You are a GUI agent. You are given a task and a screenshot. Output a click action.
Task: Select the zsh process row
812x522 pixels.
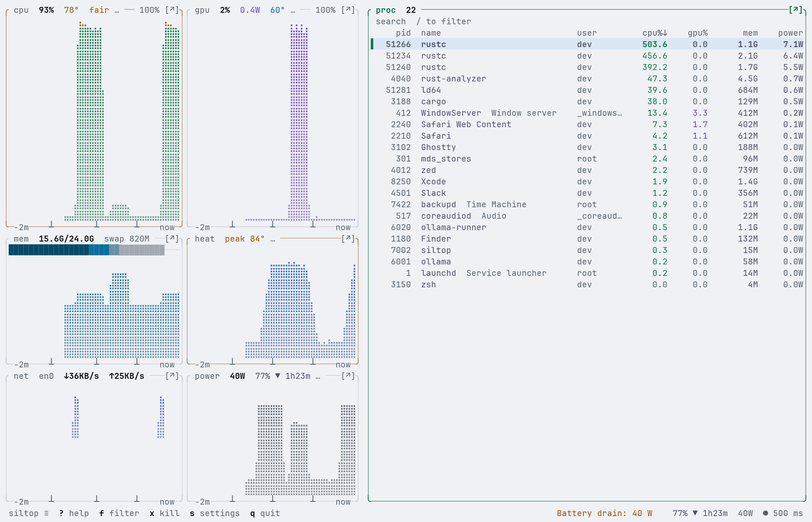tap(587, 285)
